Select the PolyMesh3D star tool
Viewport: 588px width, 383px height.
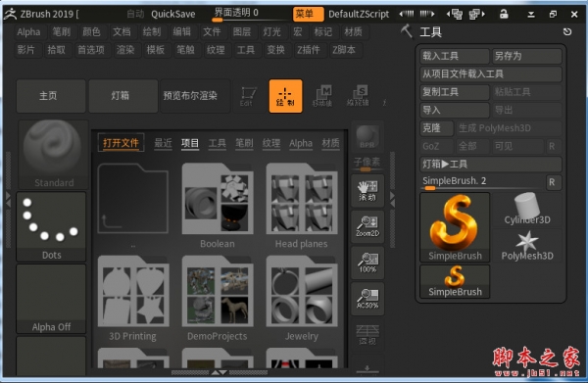527,246
